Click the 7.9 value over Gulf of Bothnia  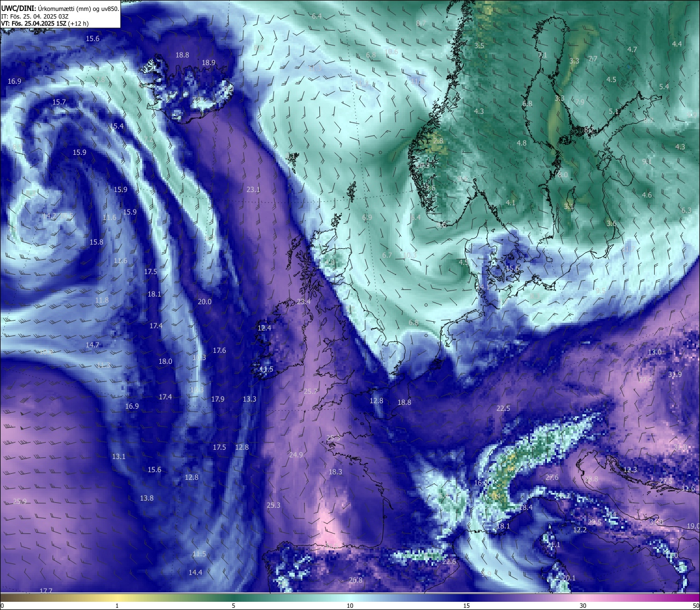click(580, 102)
